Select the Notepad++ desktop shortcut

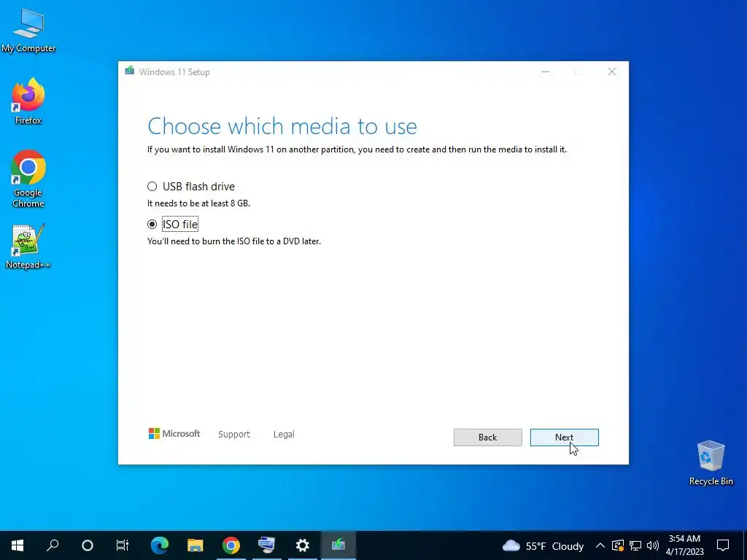[28, 246]
